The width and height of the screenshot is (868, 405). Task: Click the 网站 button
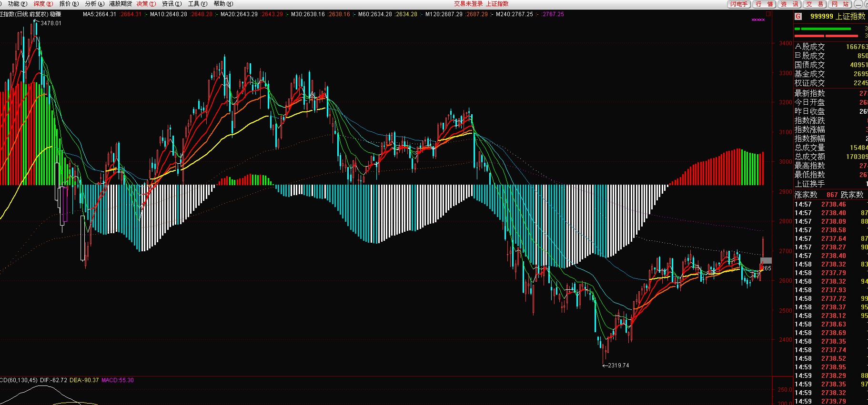point(840,4)
